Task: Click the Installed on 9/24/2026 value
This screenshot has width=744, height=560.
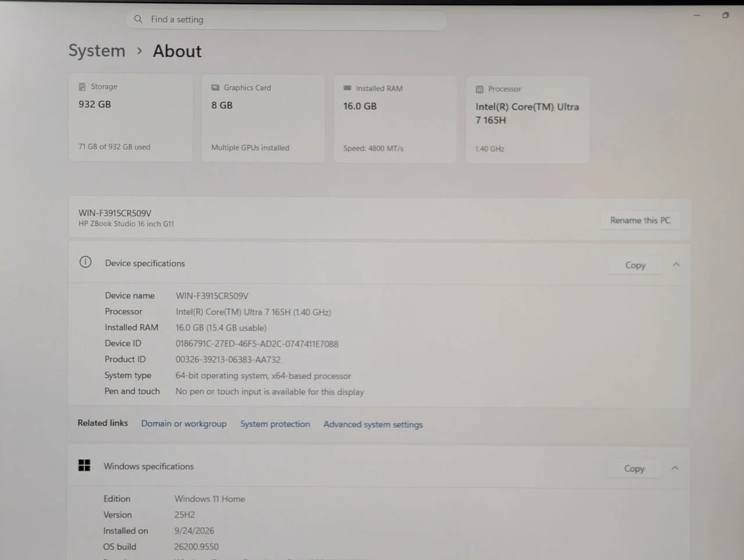Action: [x=194, y=531]
